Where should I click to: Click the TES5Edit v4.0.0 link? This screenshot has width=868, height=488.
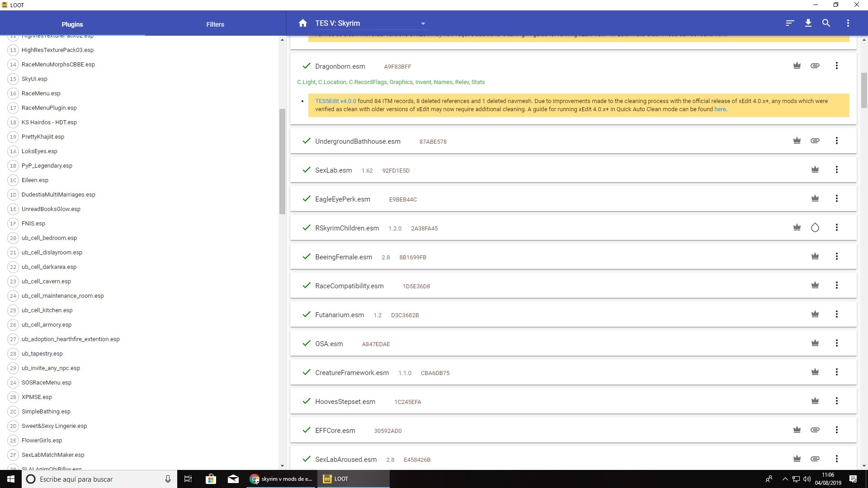click(335, 101)
